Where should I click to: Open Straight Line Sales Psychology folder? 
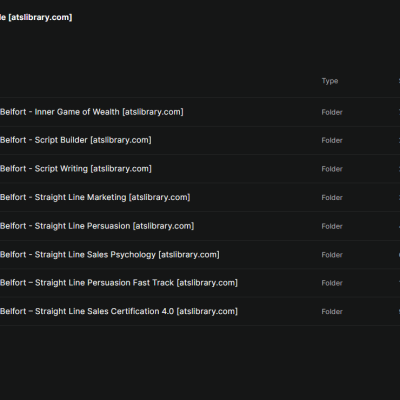point(110,255)
